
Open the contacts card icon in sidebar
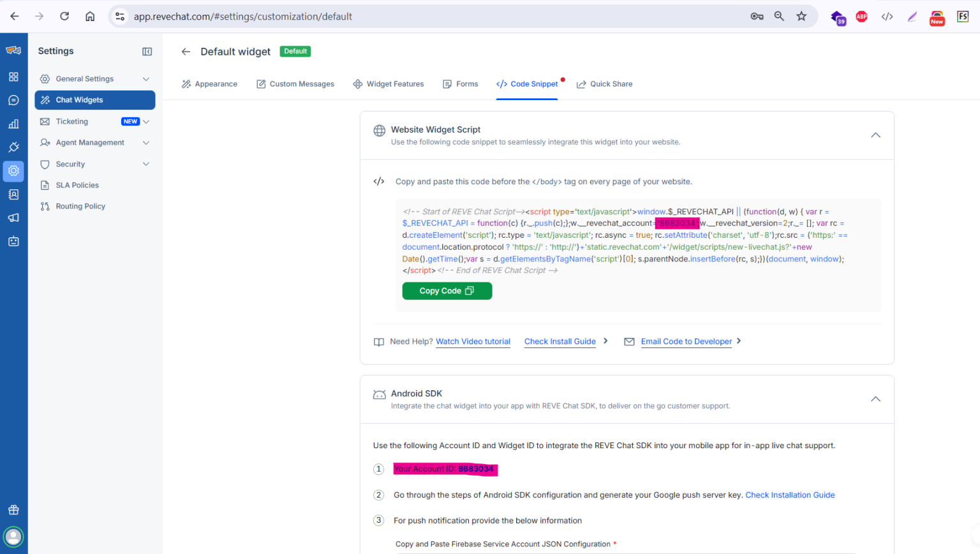pos(13,194)
